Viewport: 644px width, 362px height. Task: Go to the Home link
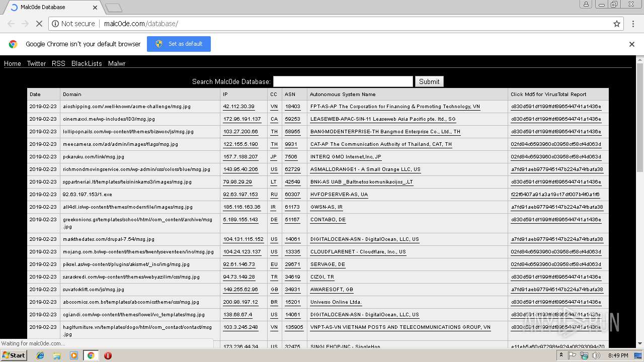pyautogui.click(x=13, y=63)
